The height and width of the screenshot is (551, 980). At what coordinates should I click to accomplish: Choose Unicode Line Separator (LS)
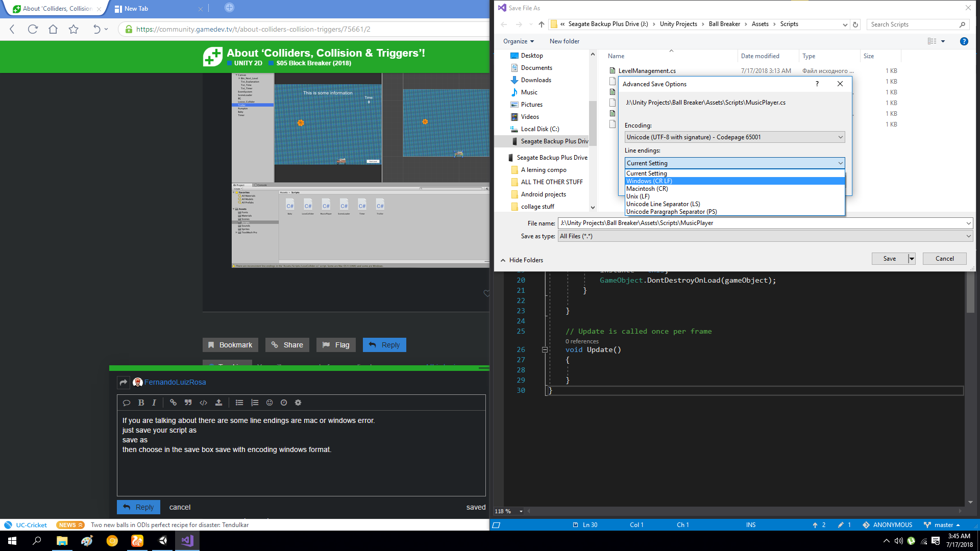(734, 204)
